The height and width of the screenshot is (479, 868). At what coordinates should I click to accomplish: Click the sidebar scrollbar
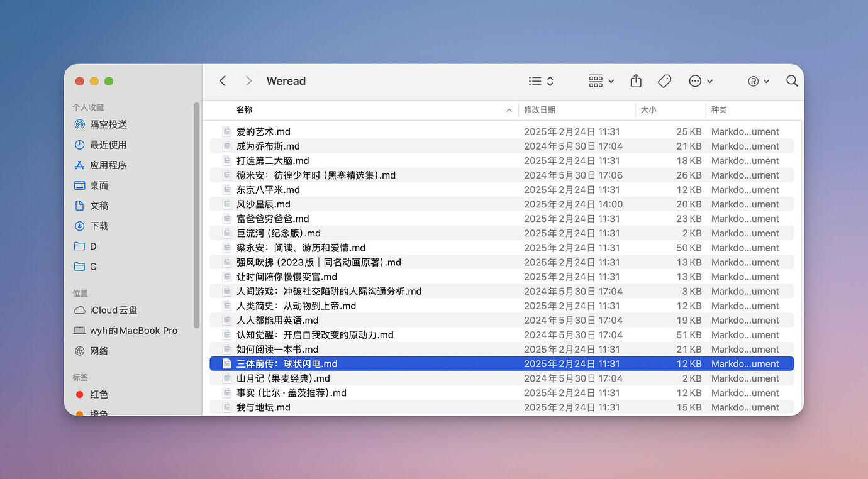coord(197,215)
